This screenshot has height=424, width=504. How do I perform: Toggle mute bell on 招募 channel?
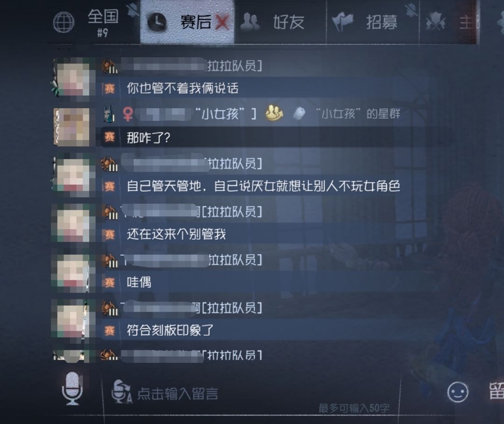[x=411, y=10]
